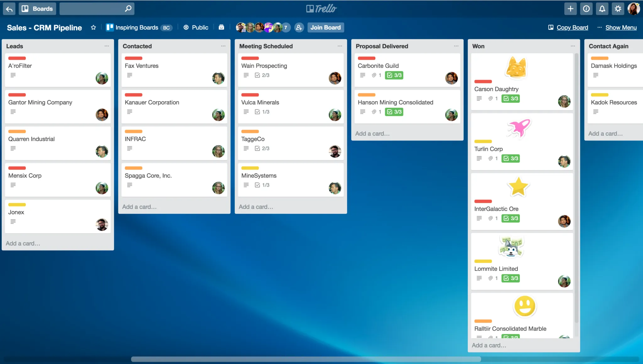Screen dimensions: 643x364
Task: Star the Sales - CRM Pipeline board
Action: click(93, 28)
